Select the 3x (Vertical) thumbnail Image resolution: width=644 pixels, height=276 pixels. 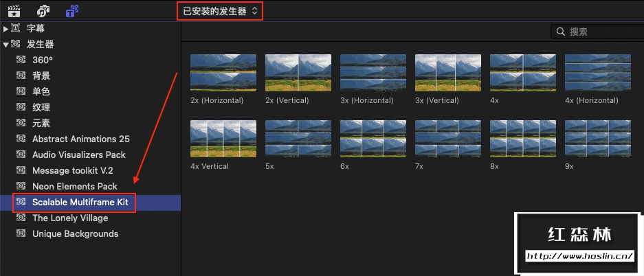tap(448, 73)
